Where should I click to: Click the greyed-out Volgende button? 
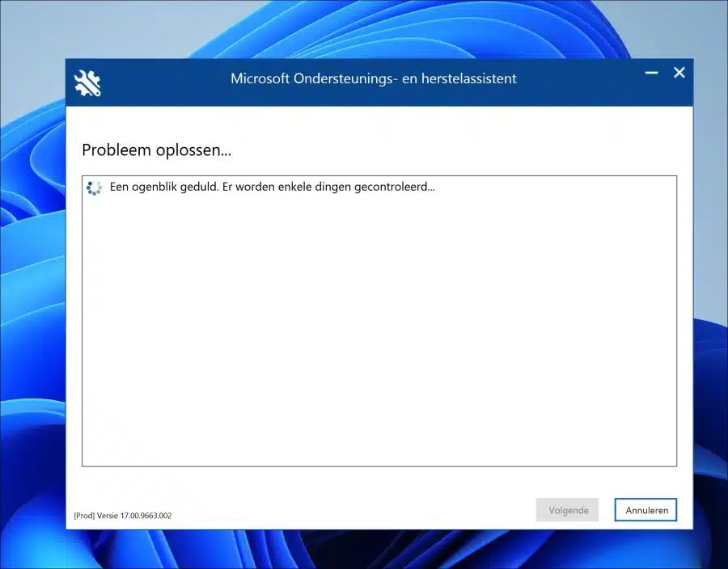click(x=567, y=510)
